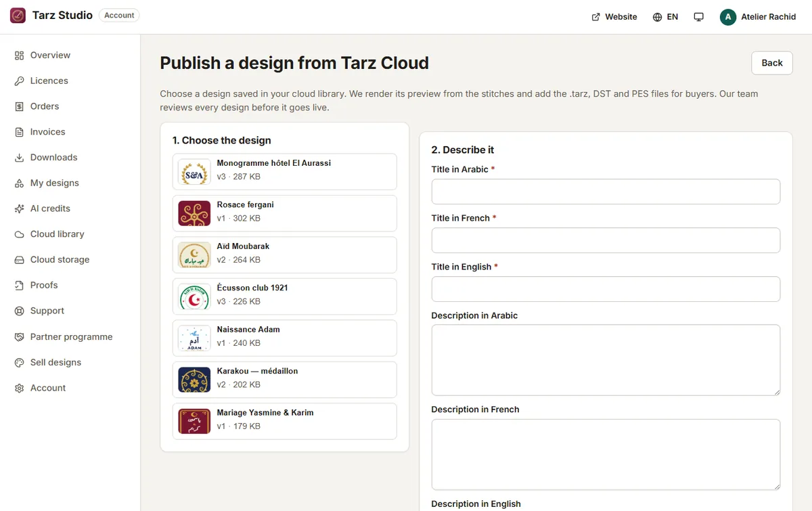The width and height of the screenshot is (812, 511).
Task: Click the Account gear icon in sidebar
Action: pyautogui.click(x=19, y=388)
